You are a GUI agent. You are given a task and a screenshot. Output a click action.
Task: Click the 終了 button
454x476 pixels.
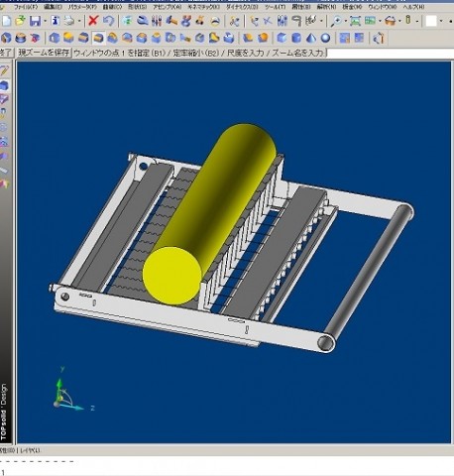click(6, 53)
